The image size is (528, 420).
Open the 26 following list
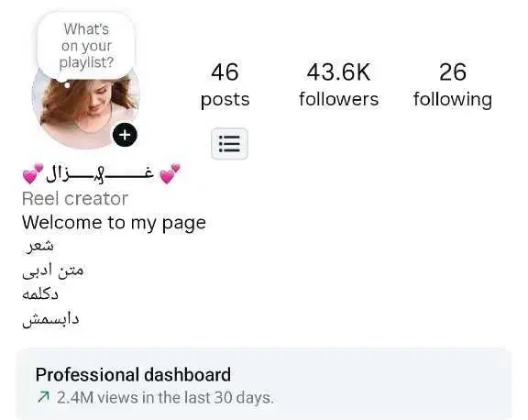pyautogui.click(x=453, y=85)
